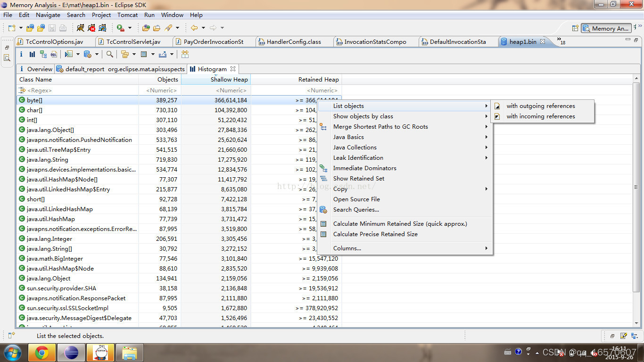Screen dimensions: 644x362
Task: Select the java.lang.String row
Action: 179,160
